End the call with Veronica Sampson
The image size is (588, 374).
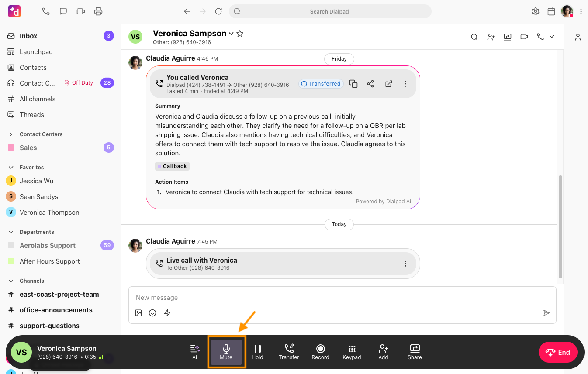click(558, 353)
